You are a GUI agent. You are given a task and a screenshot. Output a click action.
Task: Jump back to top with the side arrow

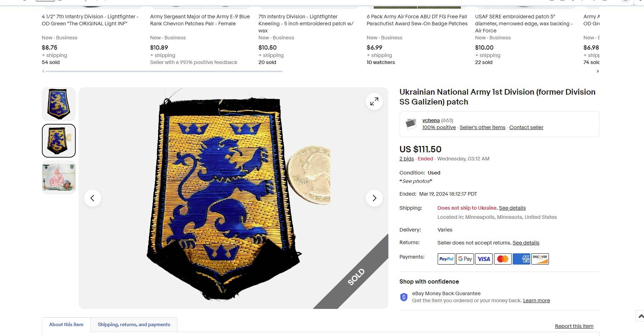(x=640, y=316)
